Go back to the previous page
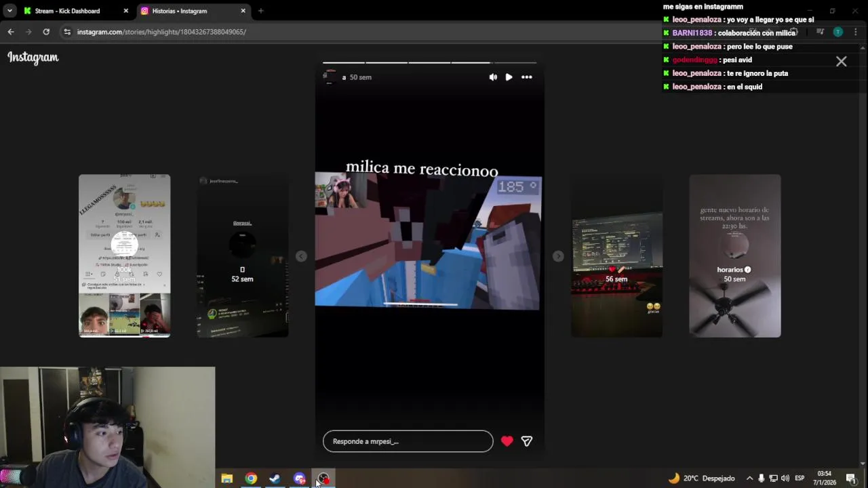Screen dimensions: 868x488 (x=11, y=32)
